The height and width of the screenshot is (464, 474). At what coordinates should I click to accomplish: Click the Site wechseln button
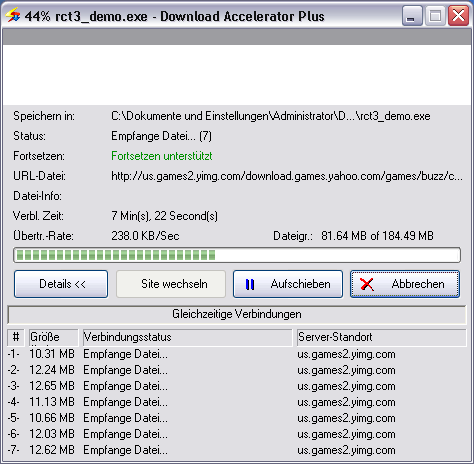pyautogui.click(x=171, y=284)
